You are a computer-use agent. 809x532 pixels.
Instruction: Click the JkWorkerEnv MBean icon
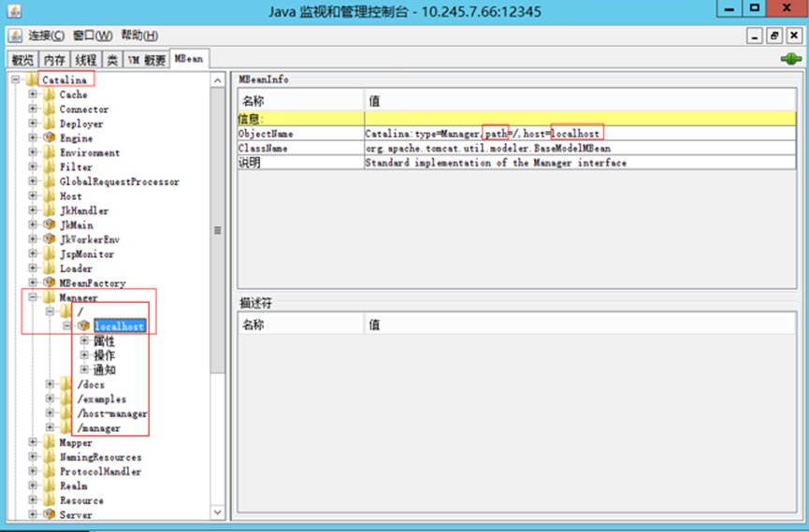pyautogui.click(x=50, y=239)
